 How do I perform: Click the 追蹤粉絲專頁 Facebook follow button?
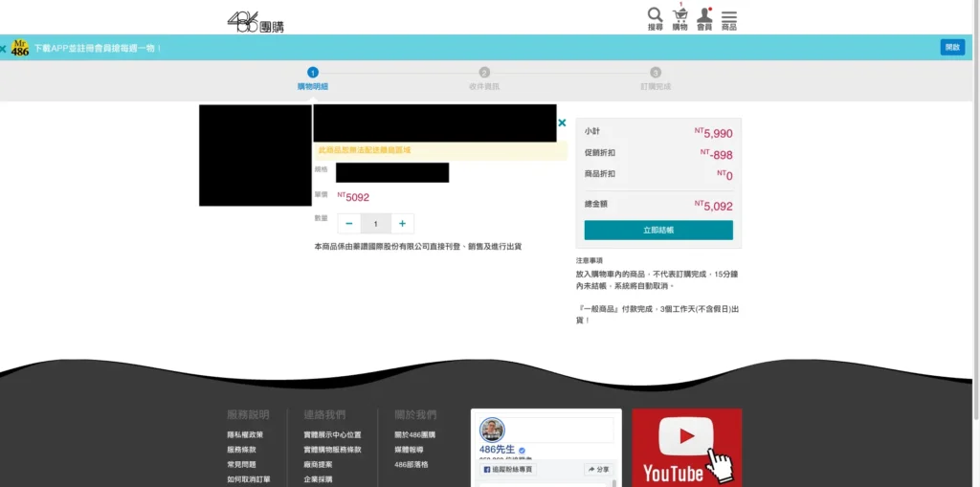click(507, 470)
